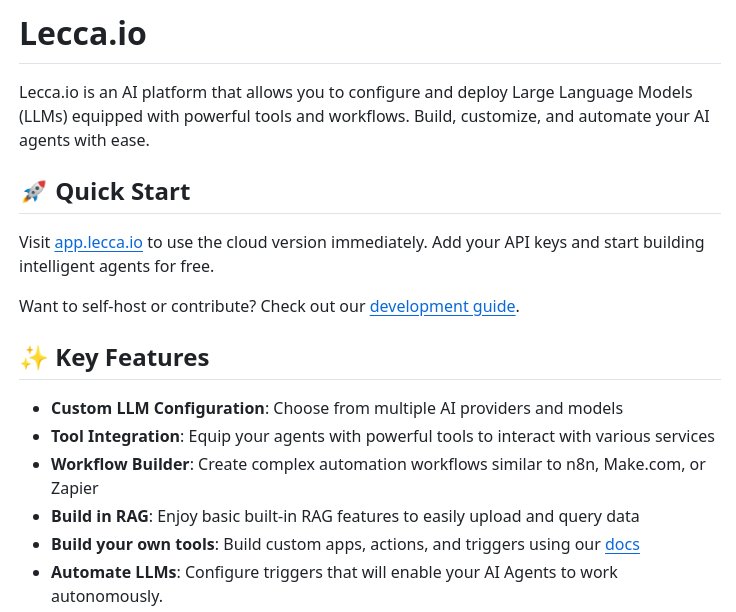Click the bullet point before Automate LLMs
Viewport: 736px width, 612px height.
pos(37,573)
